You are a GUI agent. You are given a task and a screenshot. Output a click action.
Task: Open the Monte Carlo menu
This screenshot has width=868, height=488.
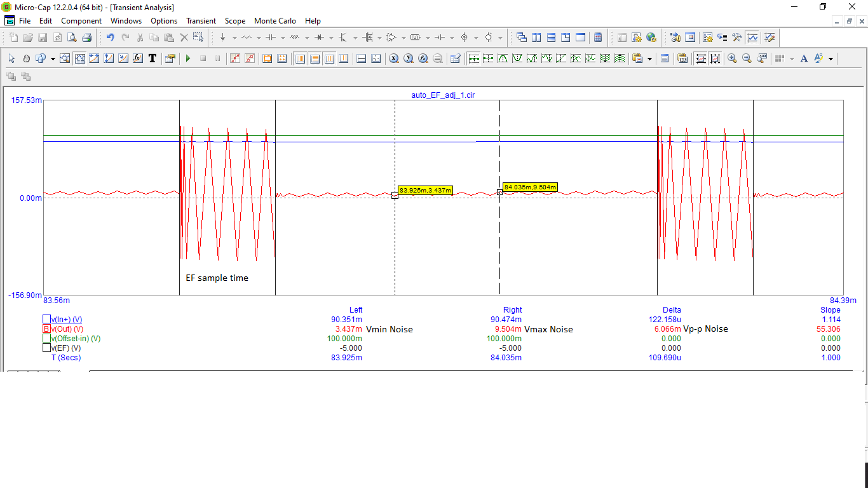(275, 21)
